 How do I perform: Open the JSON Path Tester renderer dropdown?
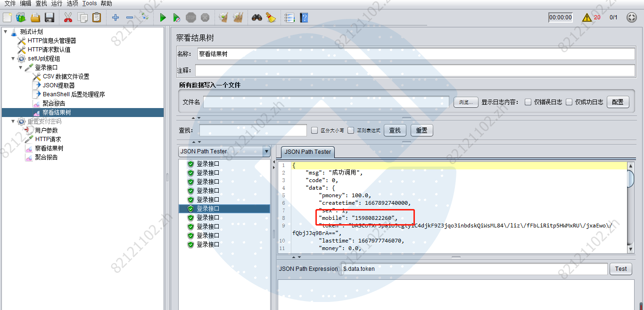tap(266, 151)
